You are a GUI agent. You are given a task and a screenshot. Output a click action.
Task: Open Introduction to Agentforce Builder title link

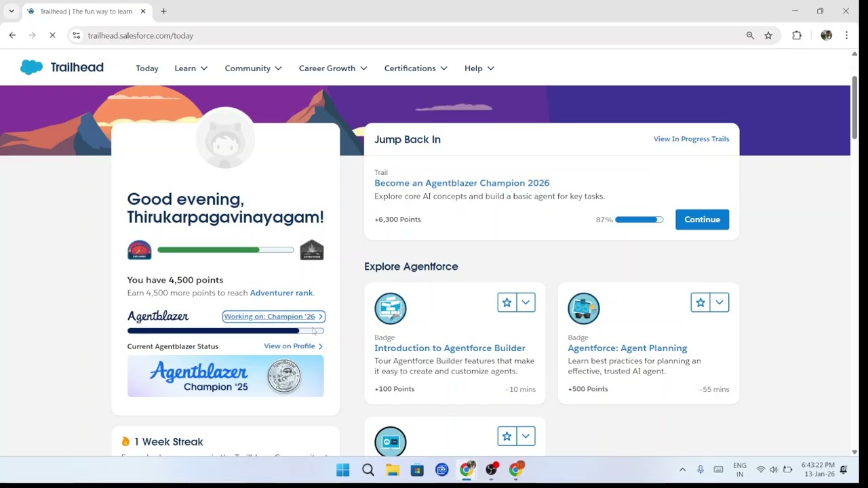coord(450,348)
